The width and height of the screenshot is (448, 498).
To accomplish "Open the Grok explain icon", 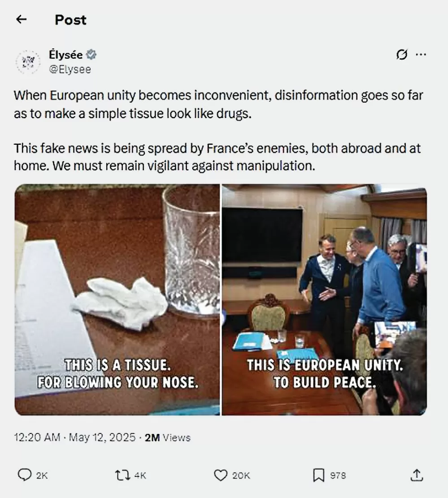I will (402, 55).
